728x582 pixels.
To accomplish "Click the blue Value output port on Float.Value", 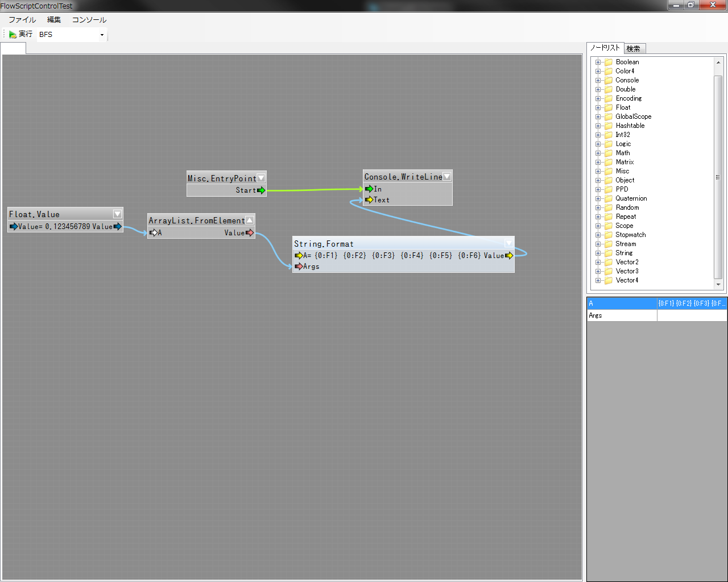I will [118, 226].
